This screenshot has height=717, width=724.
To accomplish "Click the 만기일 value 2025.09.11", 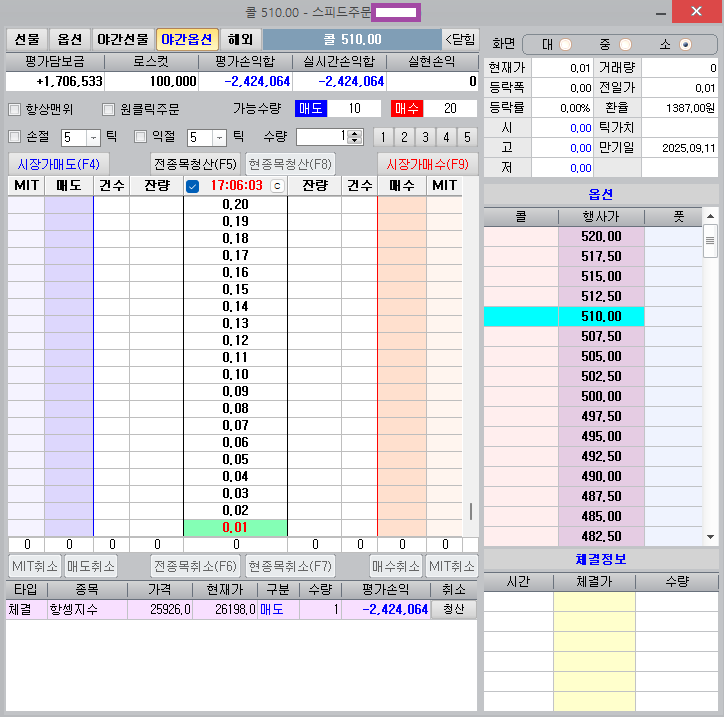I will (x=680, y=148).
